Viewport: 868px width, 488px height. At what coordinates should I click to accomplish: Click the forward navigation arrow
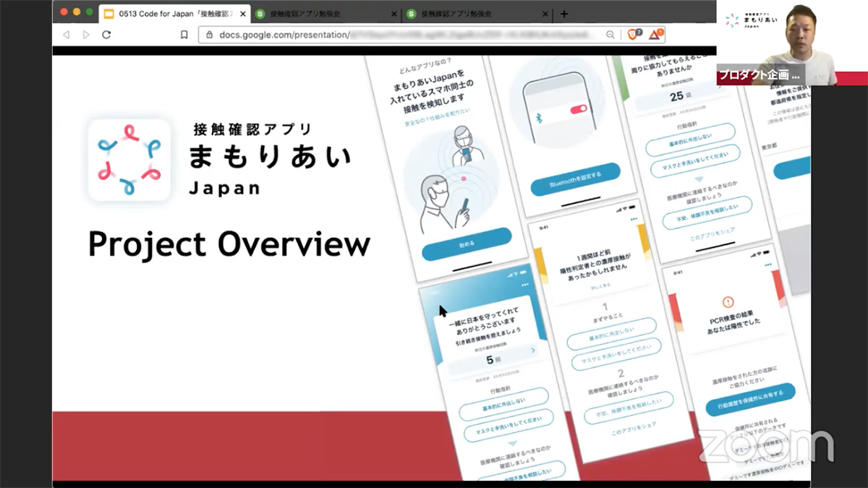[86, 34]
